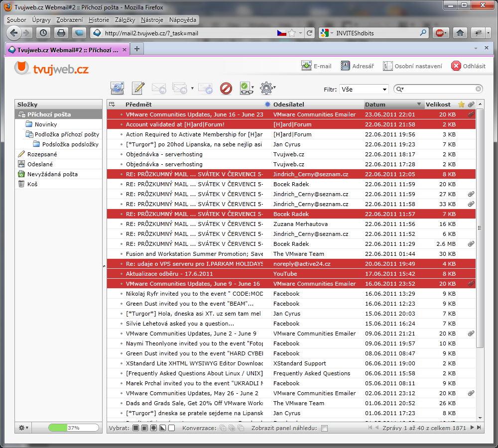Click the star flag column header
This screenshot has width=498, height=448.
(x=461, y=105)
